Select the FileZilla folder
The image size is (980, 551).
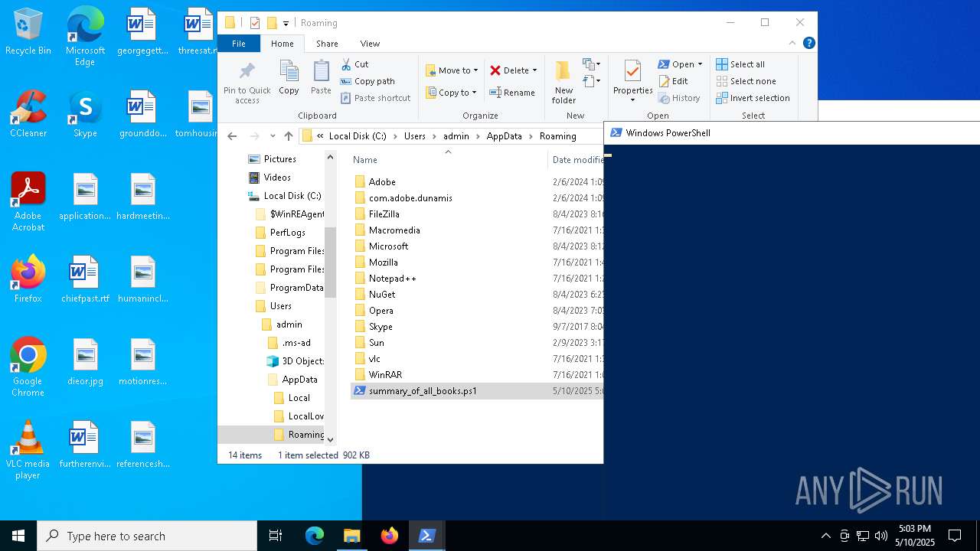point(384,214)
